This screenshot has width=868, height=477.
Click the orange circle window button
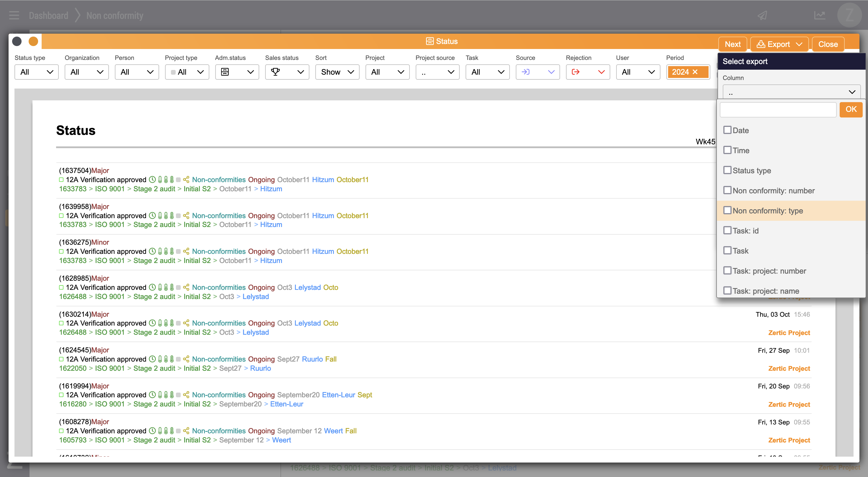(33, 41)
